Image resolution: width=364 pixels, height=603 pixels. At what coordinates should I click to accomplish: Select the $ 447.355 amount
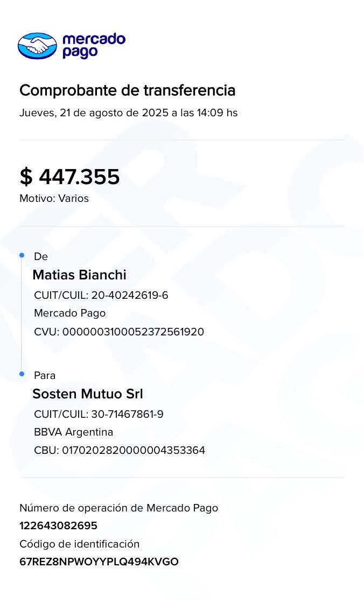(69, 177)
